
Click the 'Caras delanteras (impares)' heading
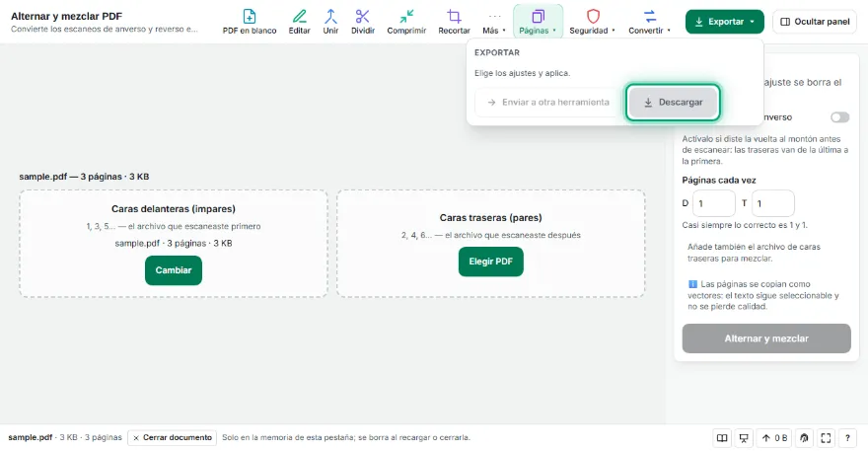pyautogui.click(x=174, y=209)
